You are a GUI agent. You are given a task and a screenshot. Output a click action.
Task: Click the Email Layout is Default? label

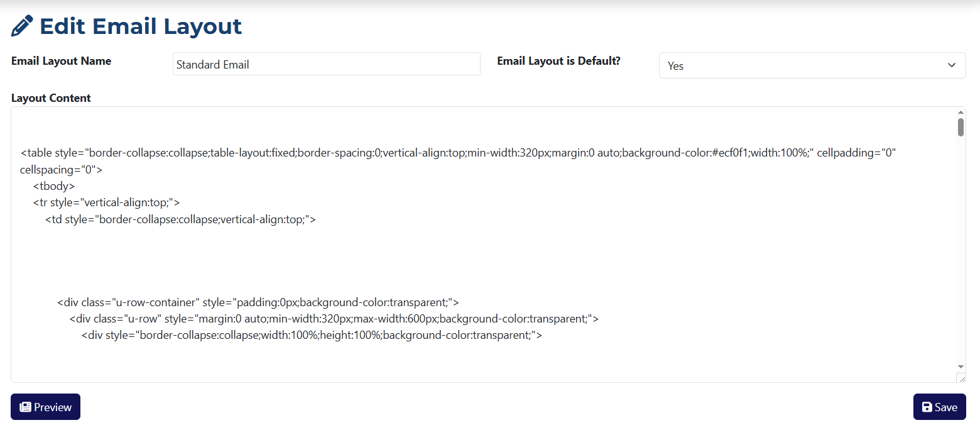[x=558, y=61]
